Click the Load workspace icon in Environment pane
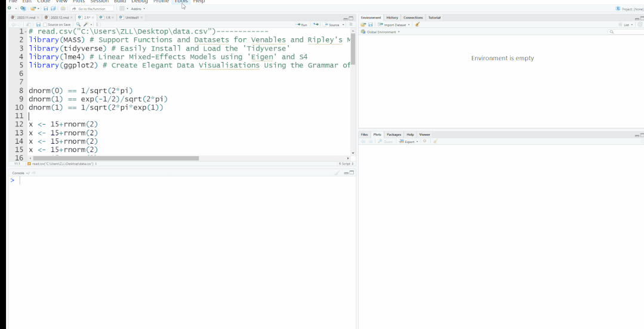The width and height of the screenshot is (644, 329). pyautogui.click(x=363, y=24)
